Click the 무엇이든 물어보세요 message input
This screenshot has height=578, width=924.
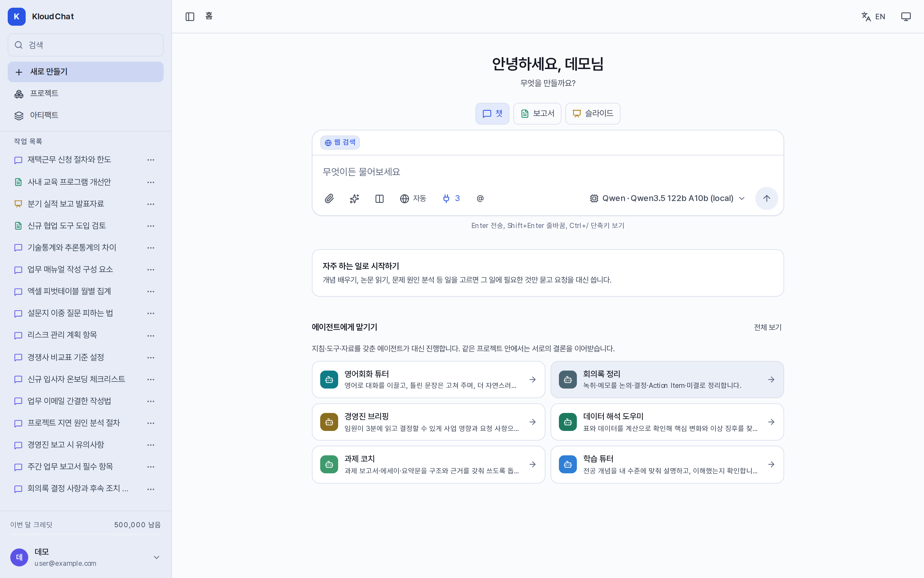click(x=548, y=172)
